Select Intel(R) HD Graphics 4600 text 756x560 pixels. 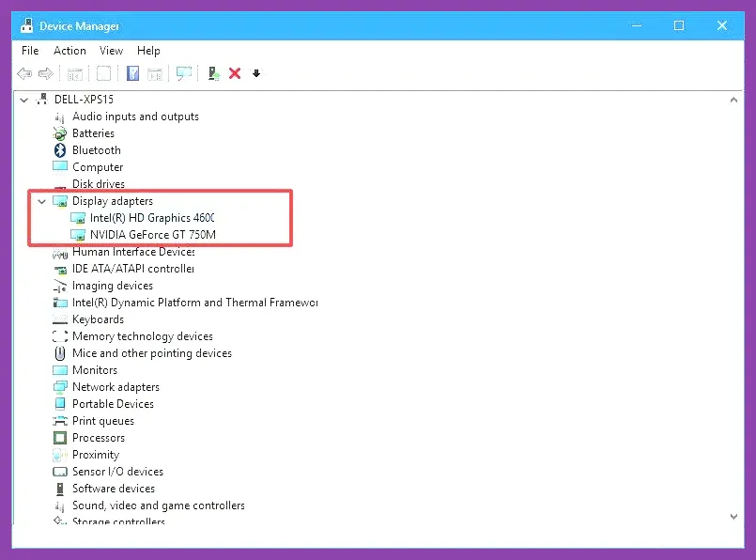[x=152, y=218]
